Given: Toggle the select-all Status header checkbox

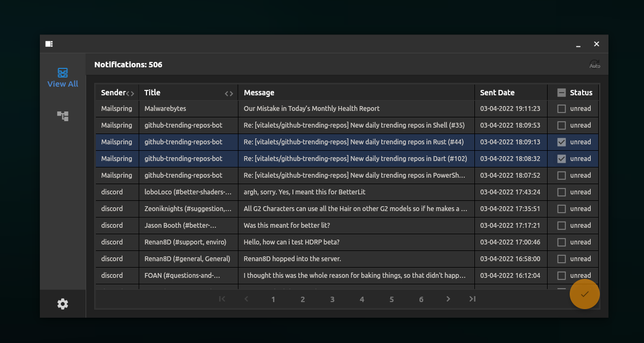Looking at the screenshot, I should 562,93.
